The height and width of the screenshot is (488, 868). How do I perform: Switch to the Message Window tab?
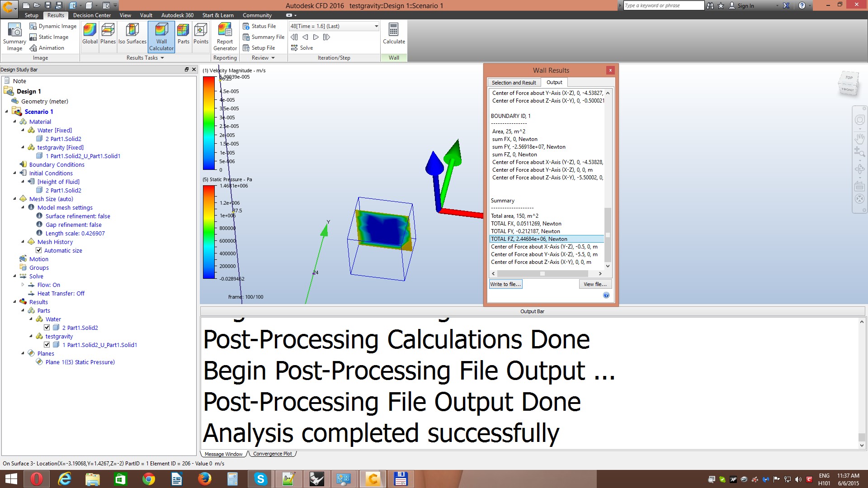(x=223, y=454)
